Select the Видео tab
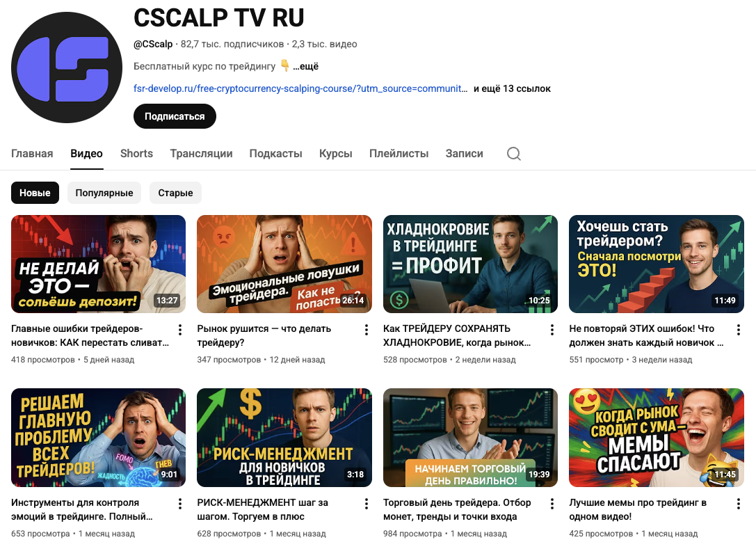This screenshot has width=756, height=549. click(x=86, y=153)
